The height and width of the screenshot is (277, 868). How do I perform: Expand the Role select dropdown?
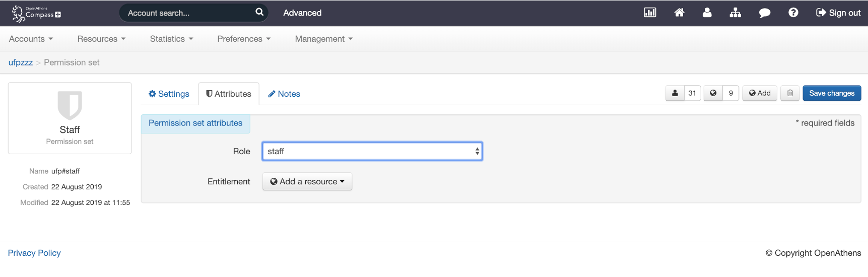point(372,151)
